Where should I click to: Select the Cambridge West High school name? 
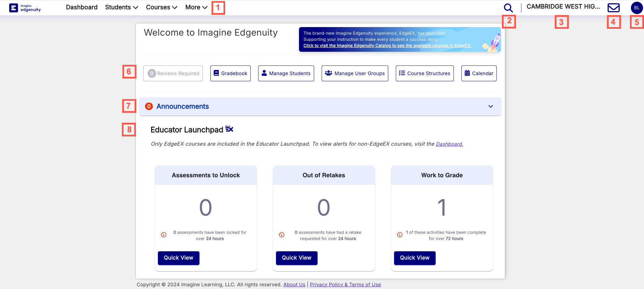563,7
